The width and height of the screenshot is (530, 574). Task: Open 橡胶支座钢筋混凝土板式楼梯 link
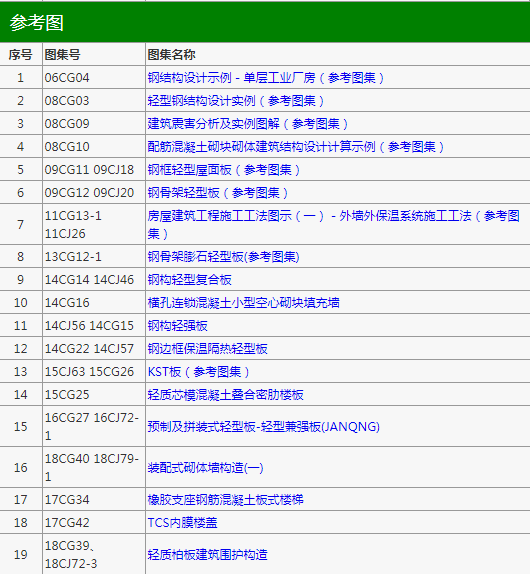[225, 500]
